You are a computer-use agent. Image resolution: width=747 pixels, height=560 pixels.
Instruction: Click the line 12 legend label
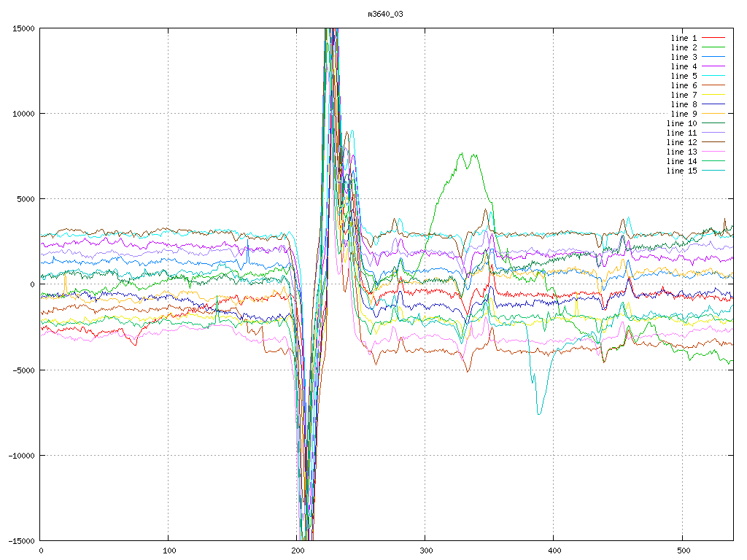click(681, 142)
